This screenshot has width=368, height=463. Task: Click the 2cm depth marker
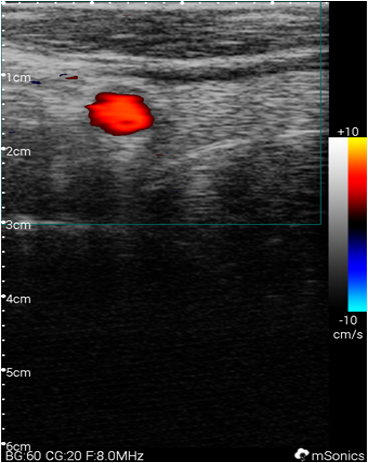pyautogui.click(x=19, y=152)
